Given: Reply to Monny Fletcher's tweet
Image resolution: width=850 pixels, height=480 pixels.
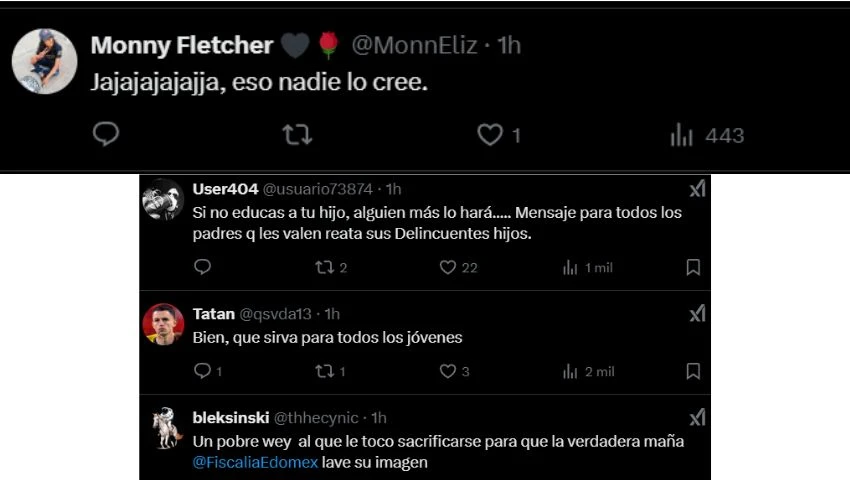Looking at the screenshot, I should 106,134.
